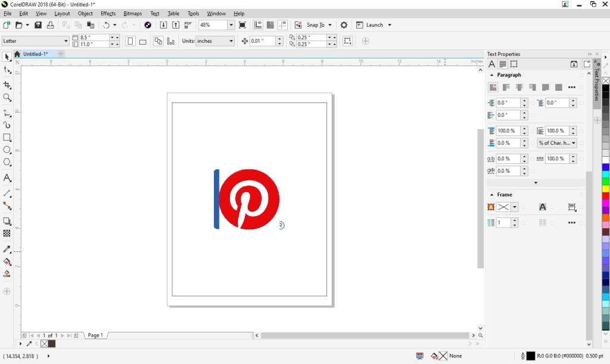
Task: Expand the Units inches dropdown
Action: (231, 41)
